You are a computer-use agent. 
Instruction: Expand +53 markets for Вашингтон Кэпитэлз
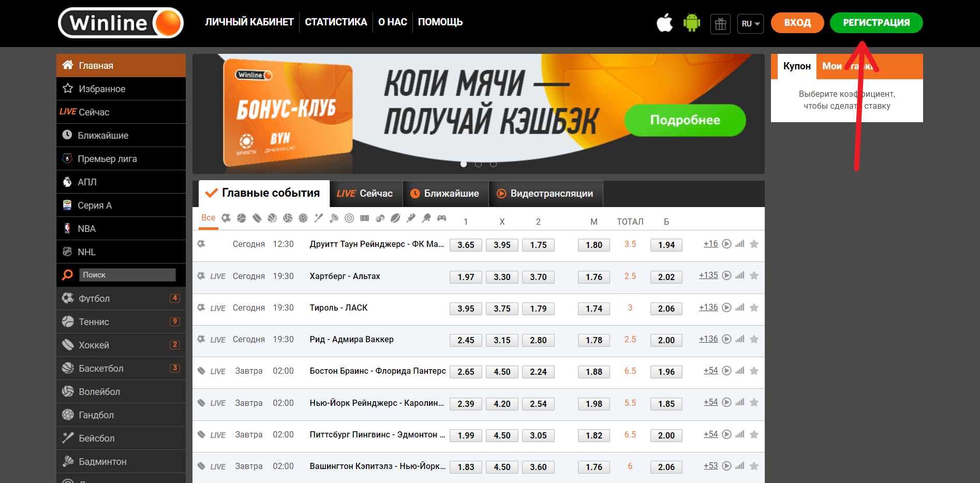710,466
